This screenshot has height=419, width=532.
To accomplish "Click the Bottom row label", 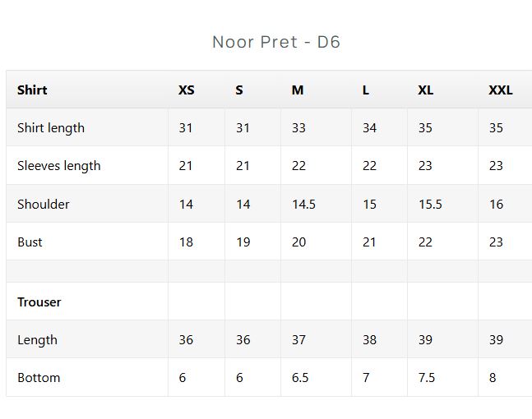I will pyautogui.click(x=39, y=378).
